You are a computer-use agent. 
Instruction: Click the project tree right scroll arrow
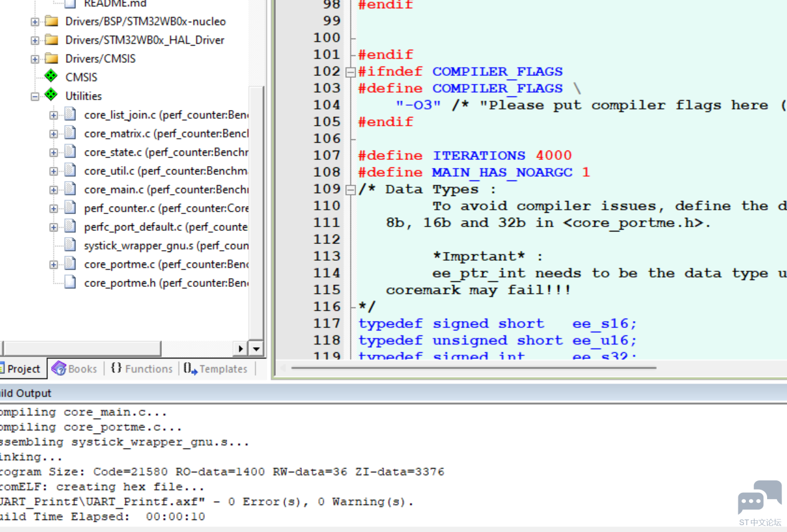coord(241,349)
